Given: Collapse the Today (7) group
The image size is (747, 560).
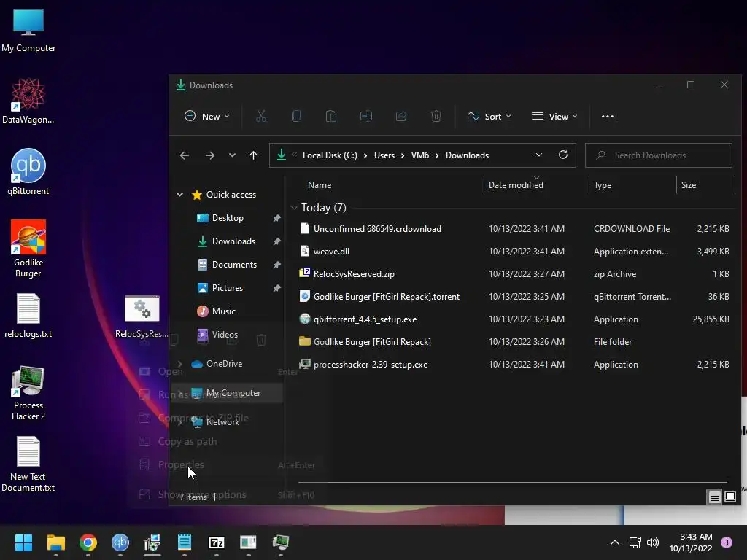Looking at the screenshot, I should pyautogui.click(x=294, y=208).
